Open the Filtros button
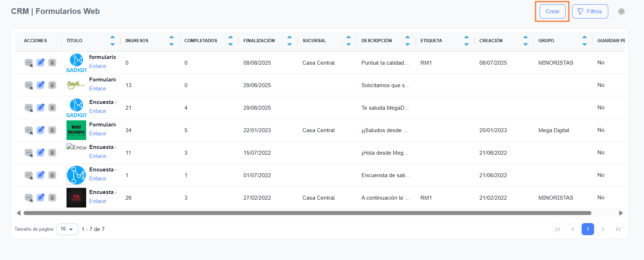 pos(590,11)
